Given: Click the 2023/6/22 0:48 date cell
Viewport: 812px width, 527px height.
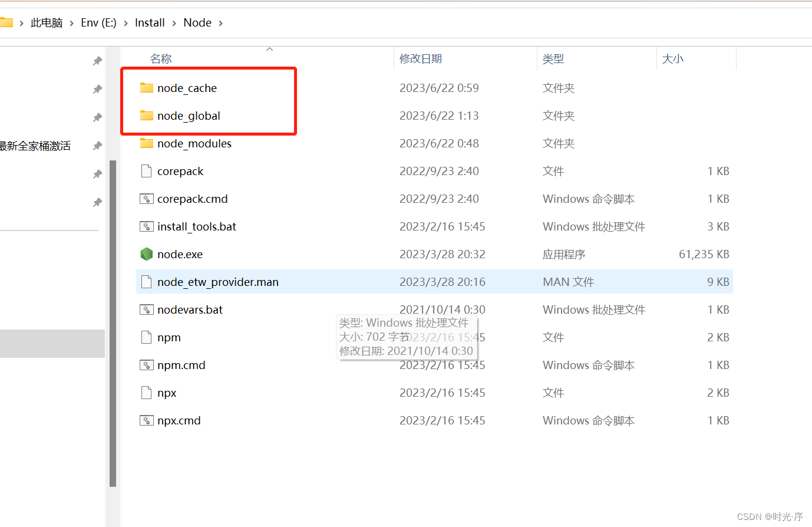Looking at the screenshot, I should 439,143.
